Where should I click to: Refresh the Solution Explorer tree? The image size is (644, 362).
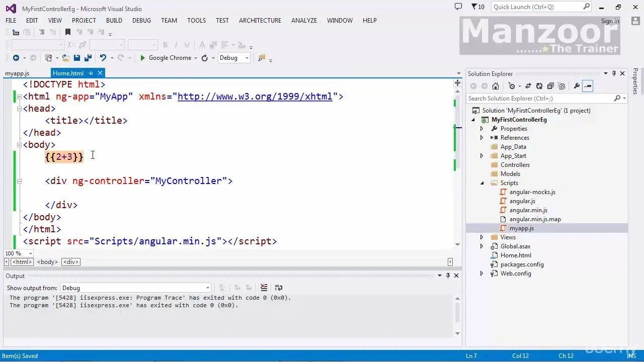pyautogui.click(x=539, y=86)
